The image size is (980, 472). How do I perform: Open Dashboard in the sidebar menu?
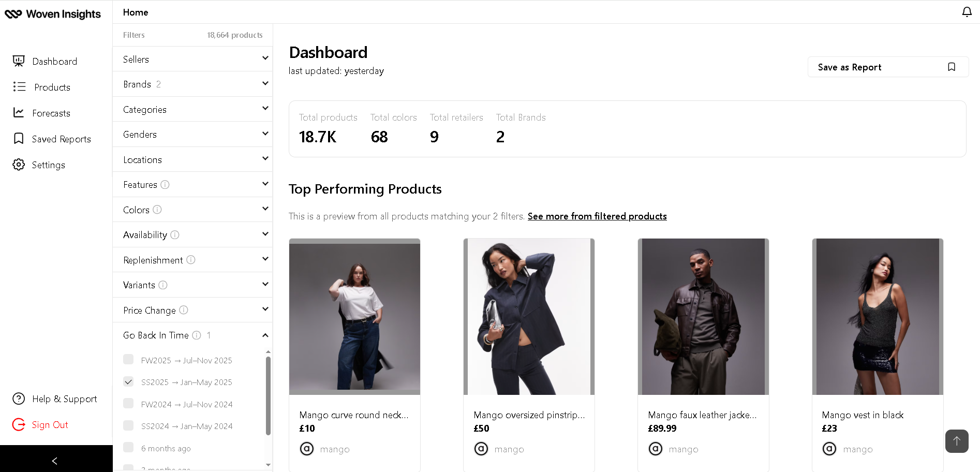pos(54,61)
